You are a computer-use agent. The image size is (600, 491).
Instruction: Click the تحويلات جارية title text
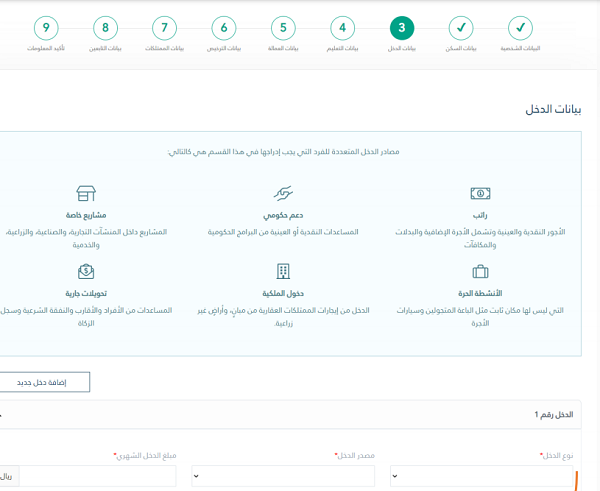coord(86,294)
